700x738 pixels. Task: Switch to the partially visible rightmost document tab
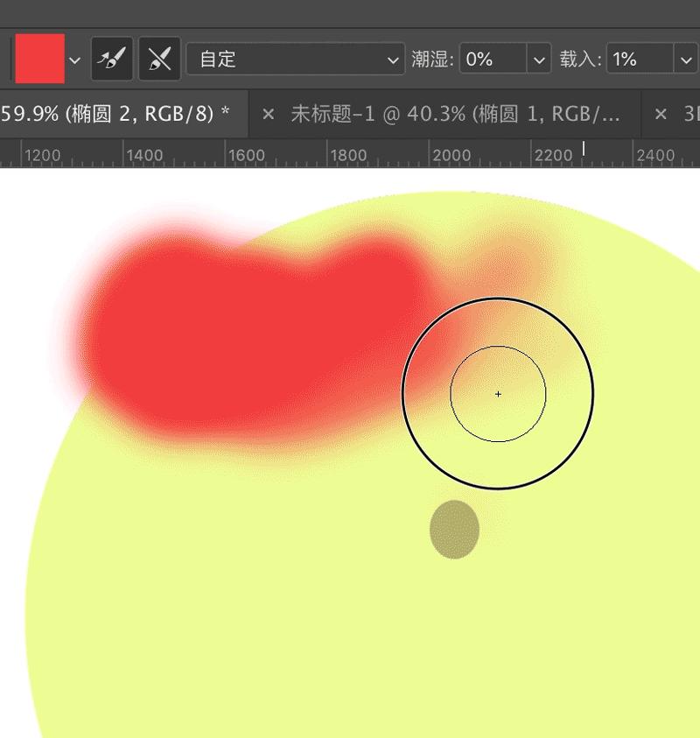point(691,114)
